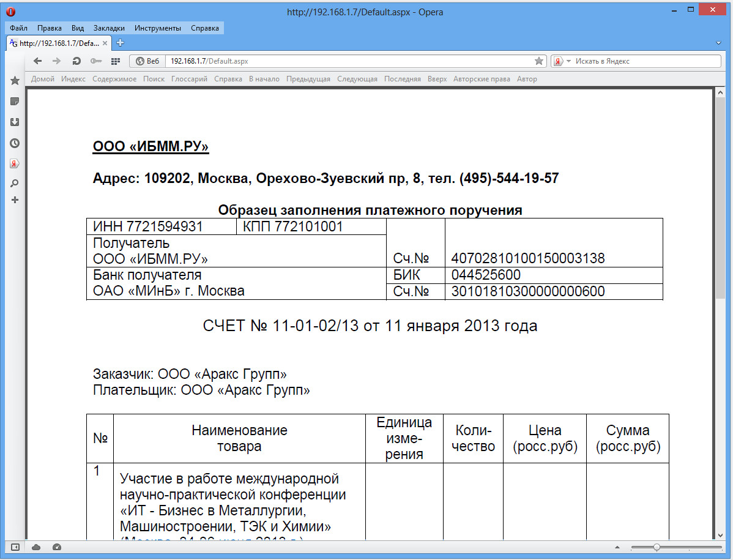733x560 pixels.
Task: Click the Глоссарий navigation link
Action: (189, 79)
